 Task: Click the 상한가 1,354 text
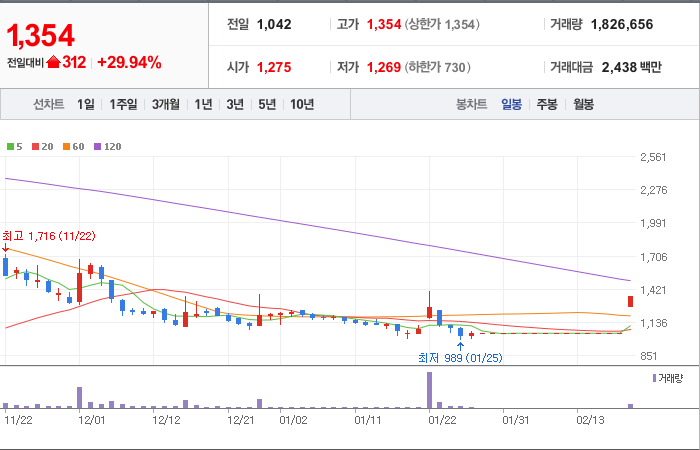point(442,24)
